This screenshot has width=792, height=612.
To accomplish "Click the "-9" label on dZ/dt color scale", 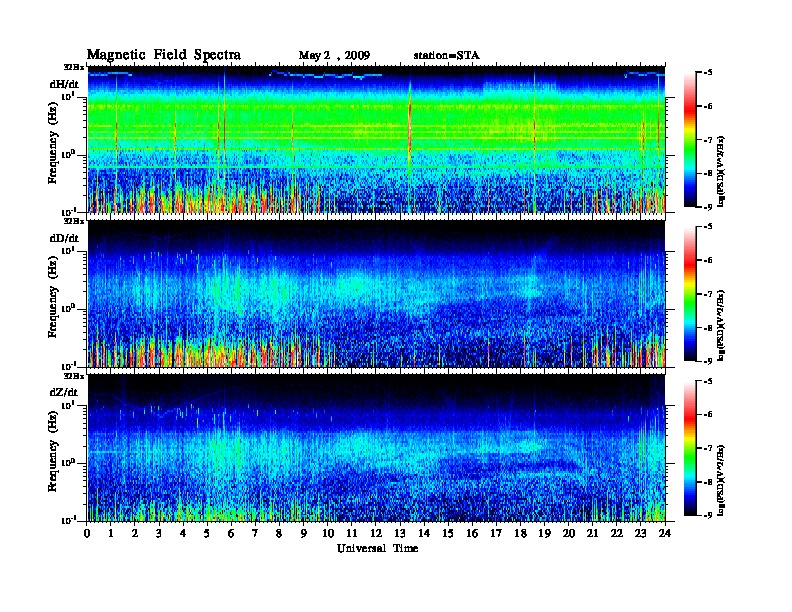I will 708,515.
